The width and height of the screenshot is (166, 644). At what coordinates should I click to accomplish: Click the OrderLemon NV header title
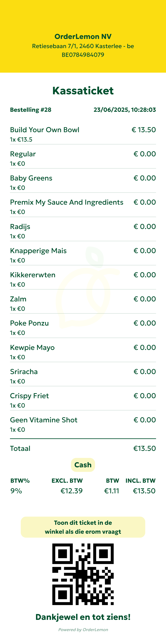[x=83, y=37]
